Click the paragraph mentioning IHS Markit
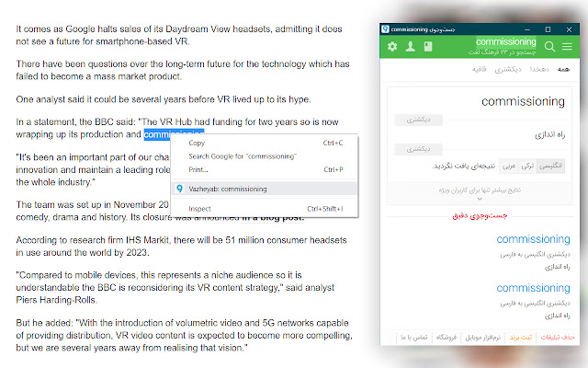The width and height of the screenshot is (588, 368). pyautogui.click(x=181, y=246)
